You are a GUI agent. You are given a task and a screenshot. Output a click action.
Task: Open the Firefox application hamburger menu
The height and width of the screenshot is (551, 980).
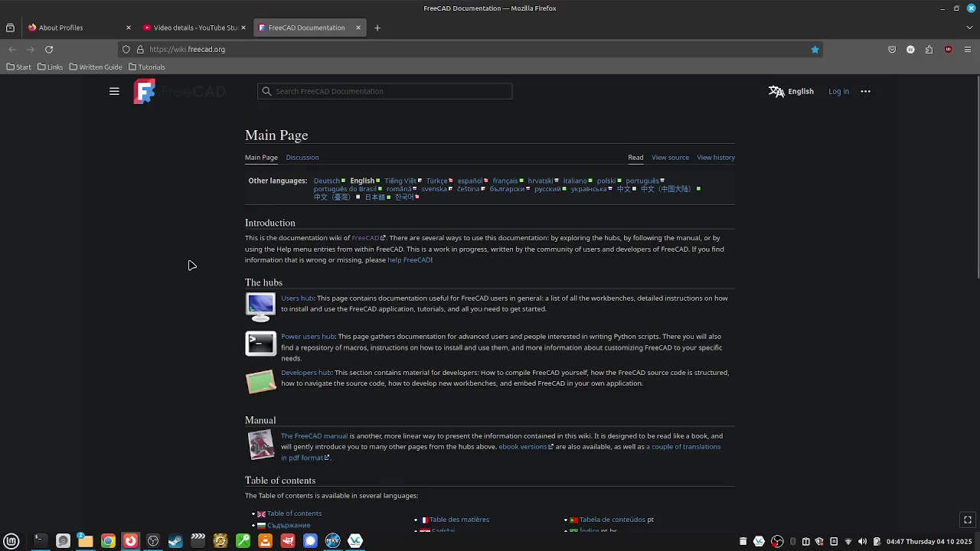[x=968, y=49]
